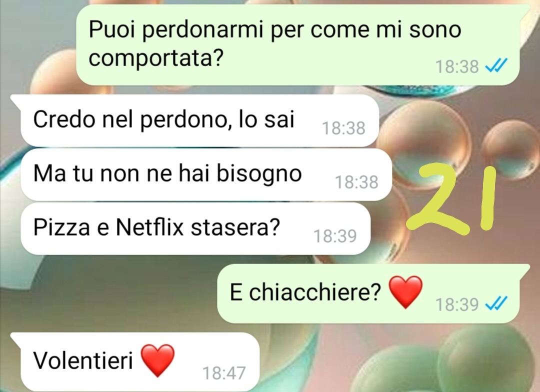Tap 18:38 timestamp beside 'Credo nel perdono'
This screenshot has width=540, height=392.
click(343, 128)
